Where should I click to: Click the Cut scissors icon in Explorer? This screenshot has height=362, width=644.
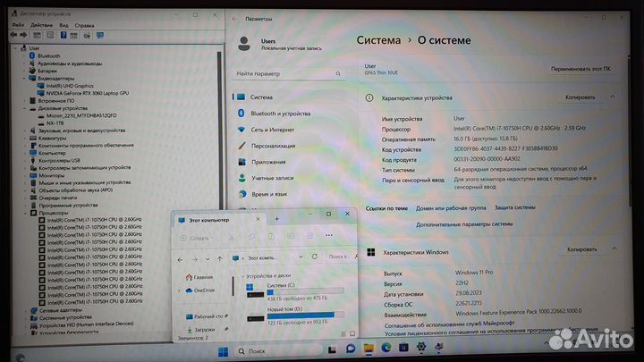[x=232, y=237]
